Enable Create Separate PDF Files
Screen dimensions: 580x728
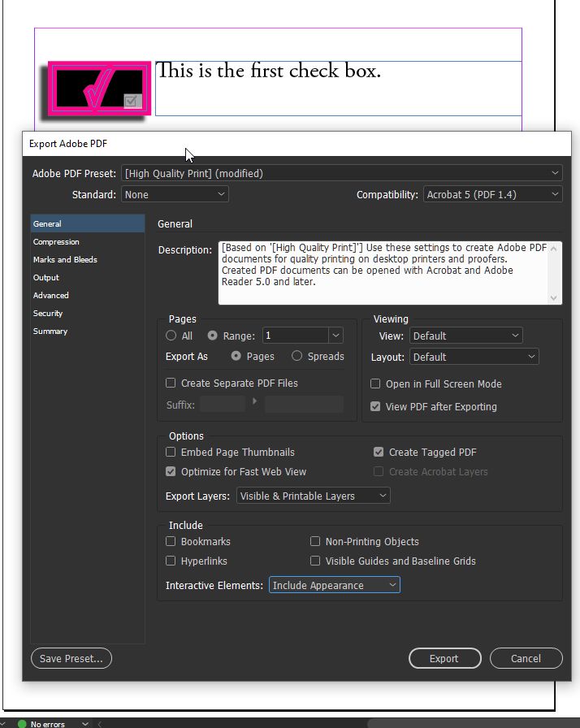click(x=171, y=383)
